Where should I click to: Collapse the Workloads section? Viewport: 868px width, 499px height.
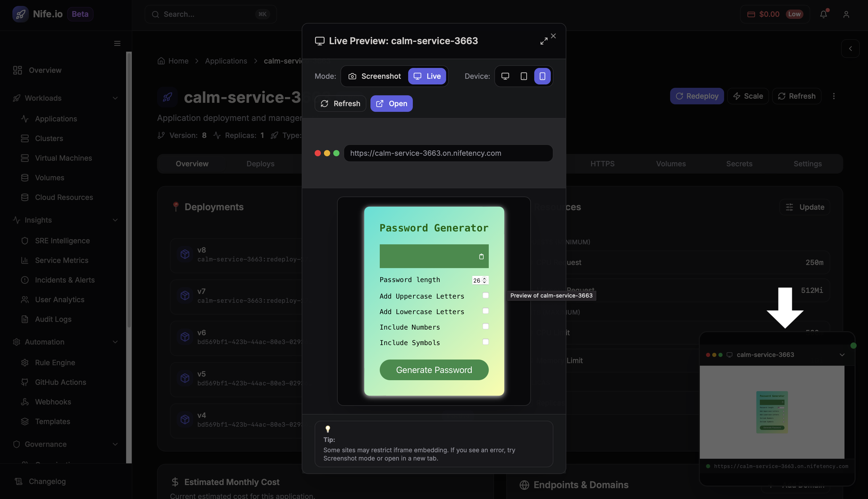click(x=115, y=98)
